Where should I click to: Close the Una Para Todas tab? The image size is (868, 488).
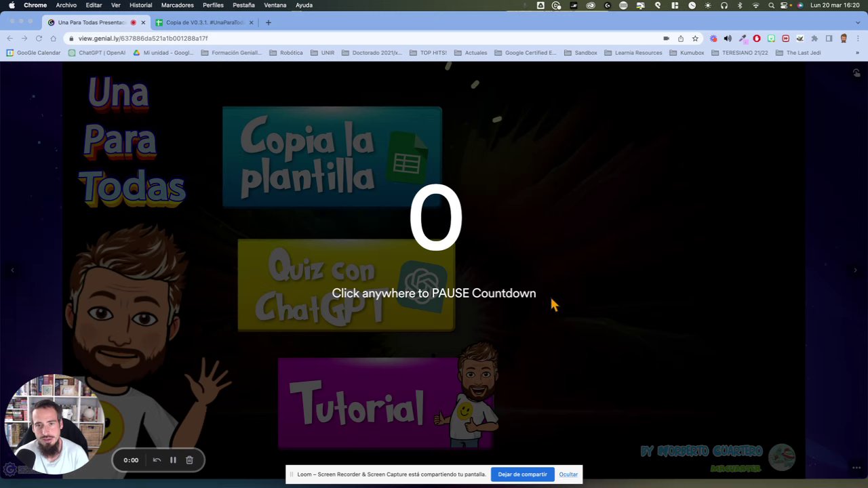click(x=143, y=22)
